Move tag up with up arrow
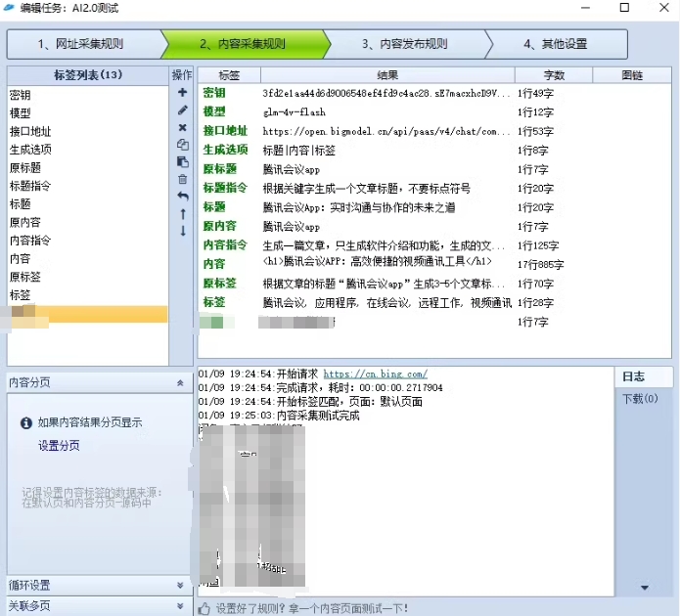This screenshot has width=680, height=616. pos(183,214)
